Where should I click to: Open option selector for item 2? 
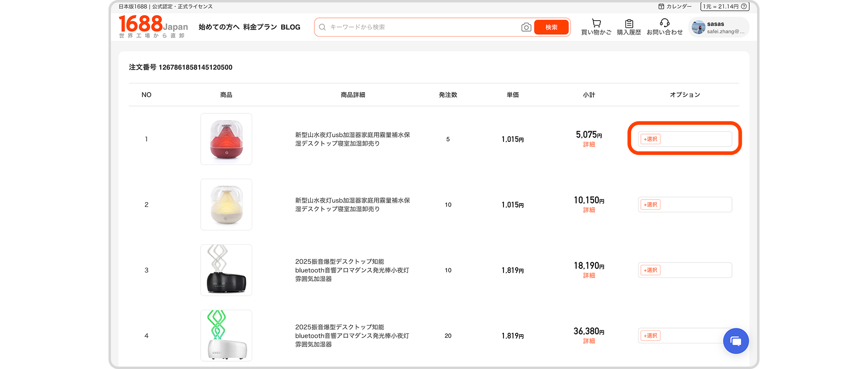pyautogui.click(x=651, y=205)
